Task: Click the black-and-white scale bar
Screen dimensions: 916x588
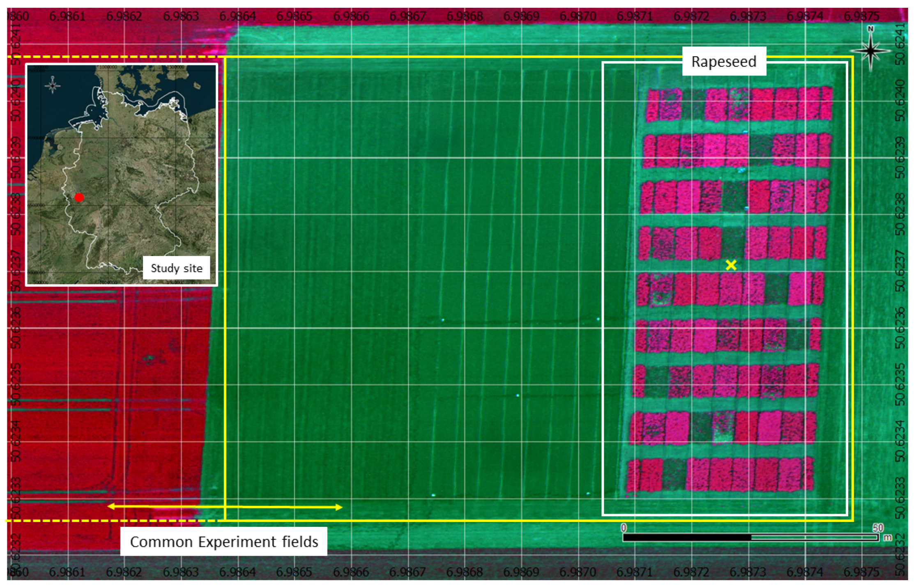Action: (750, 537)
